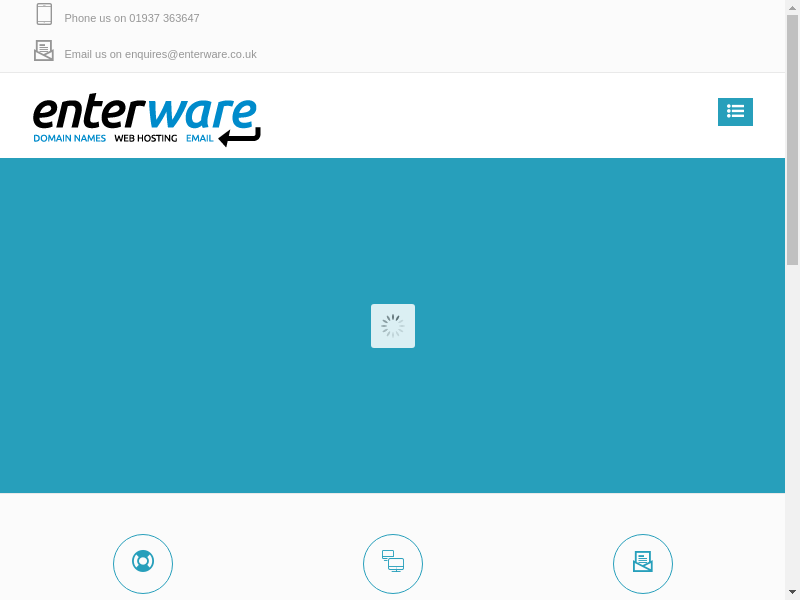The width and height of the screenshot is (800, 600).
Task: Select the circled envelope email icon
Action: (x=643, y=563)
